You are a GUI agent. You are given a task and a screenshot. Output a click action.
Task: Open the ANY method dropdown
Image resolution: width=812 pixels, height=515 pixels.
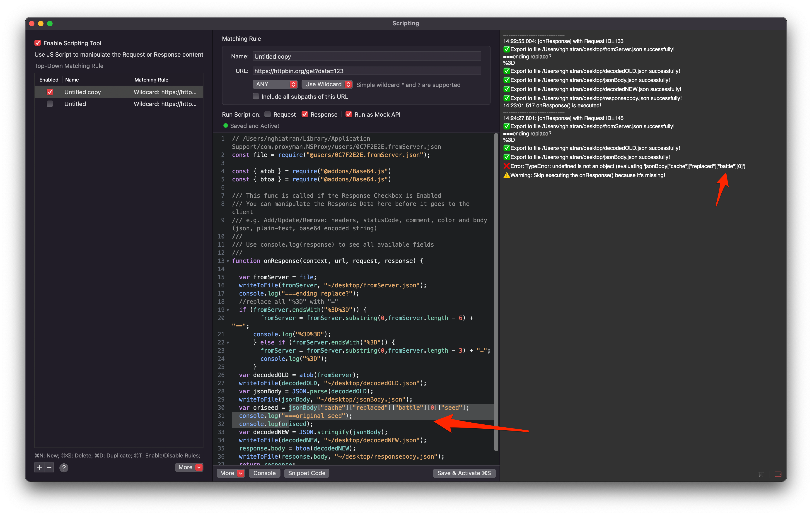click(x=275, y=84)
